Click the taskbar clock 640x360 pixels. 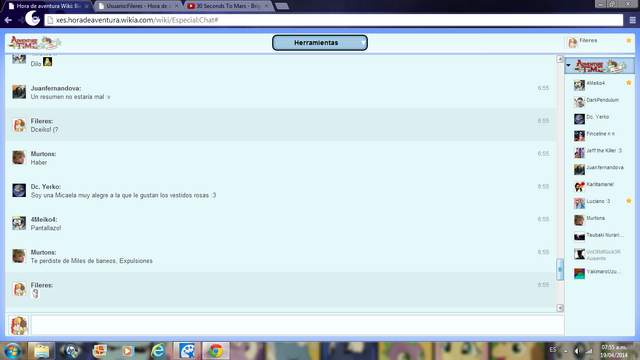(x=614, y=351)
